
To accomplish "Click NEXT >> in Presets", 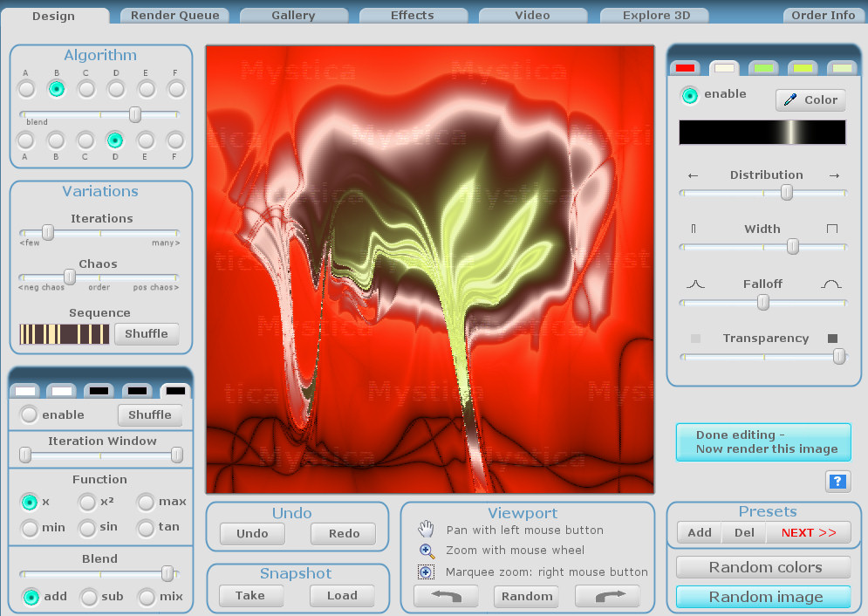I will [809, 532].
